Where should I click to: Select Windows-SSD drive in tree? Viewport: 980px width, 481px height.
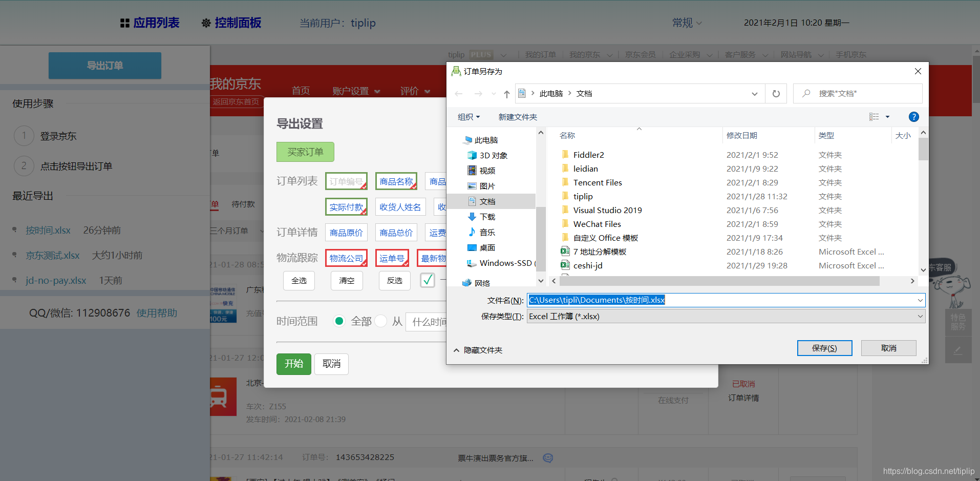[501, 263]
